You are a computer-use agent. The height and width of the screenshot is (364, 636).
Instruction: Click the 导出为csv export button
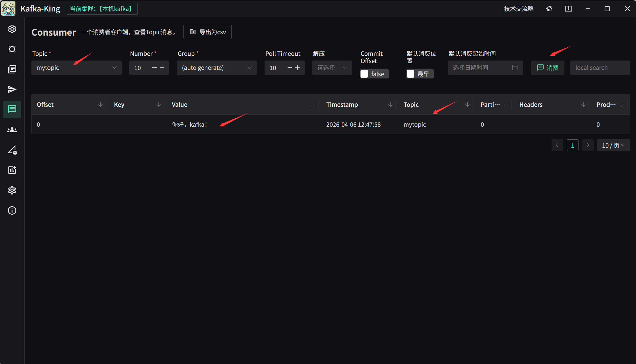[x=208, y=32]
